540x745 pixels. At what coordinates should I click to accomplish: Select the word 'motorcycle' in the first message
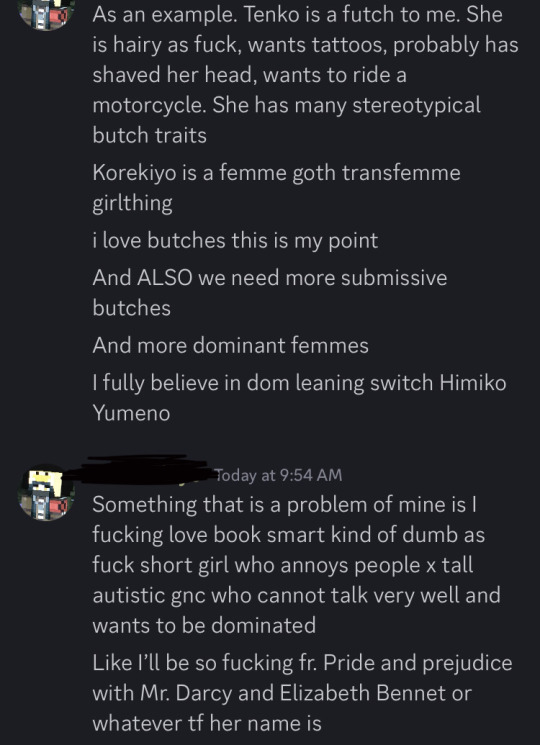coord(149,105)
